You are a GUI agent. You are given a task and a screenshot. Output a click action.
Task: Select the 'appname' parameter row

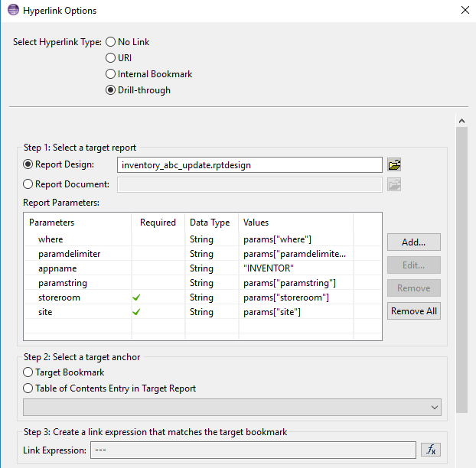[x=203, y=268]
